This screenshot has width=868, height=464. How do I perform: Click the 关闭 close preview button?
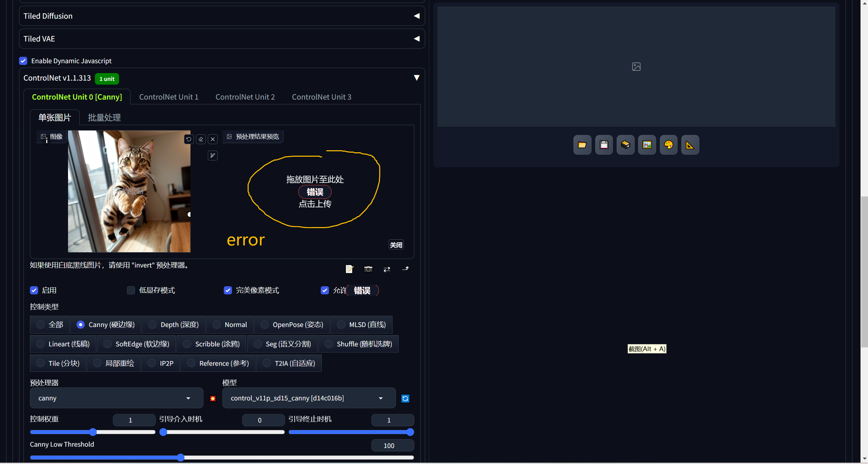click(396, 245)
